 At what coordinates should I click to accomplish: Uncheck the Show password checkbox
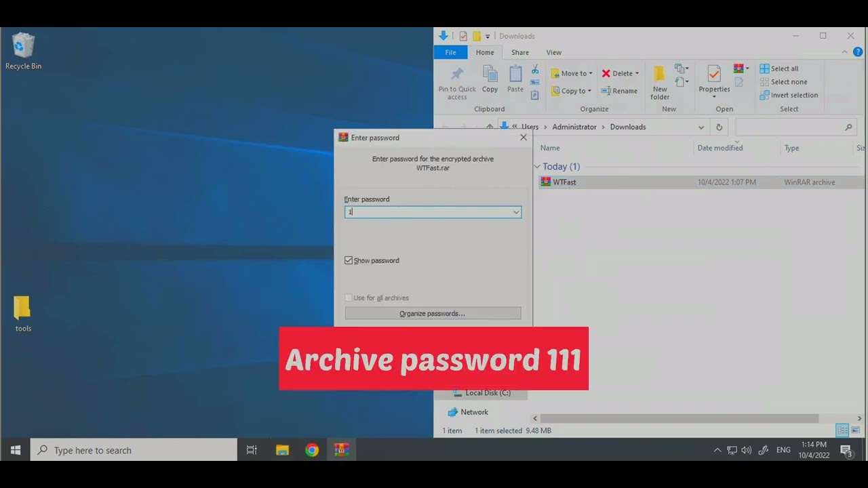(x=349, y=260)
